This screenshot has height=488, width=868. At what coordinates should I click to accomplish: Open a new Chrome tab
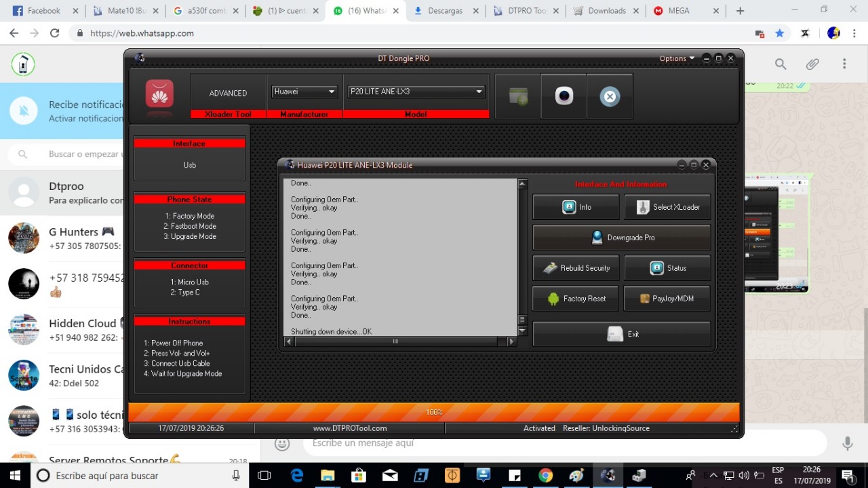740,11
